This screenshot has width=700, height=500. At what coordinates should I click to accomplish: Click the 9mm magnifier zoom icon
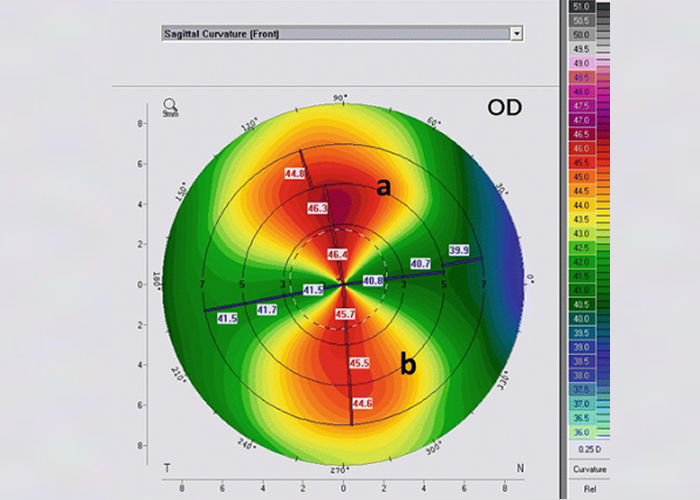pos(169,104)
